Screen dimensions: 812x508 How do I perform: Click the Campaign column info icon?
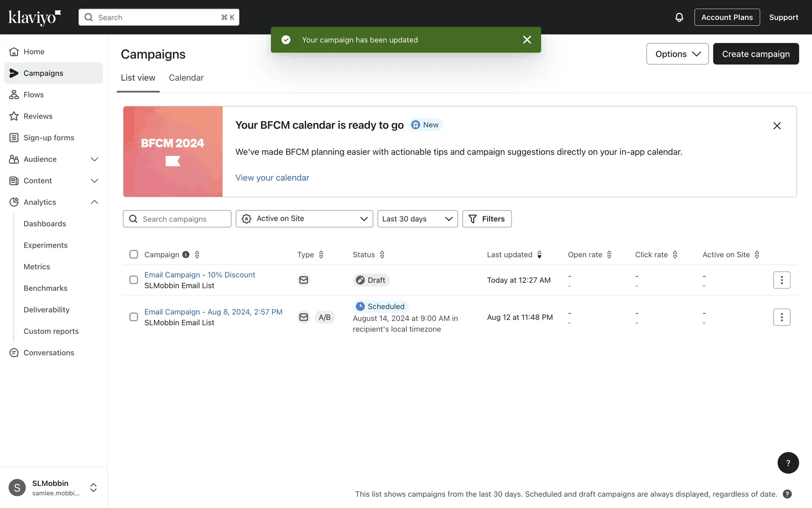186,254
